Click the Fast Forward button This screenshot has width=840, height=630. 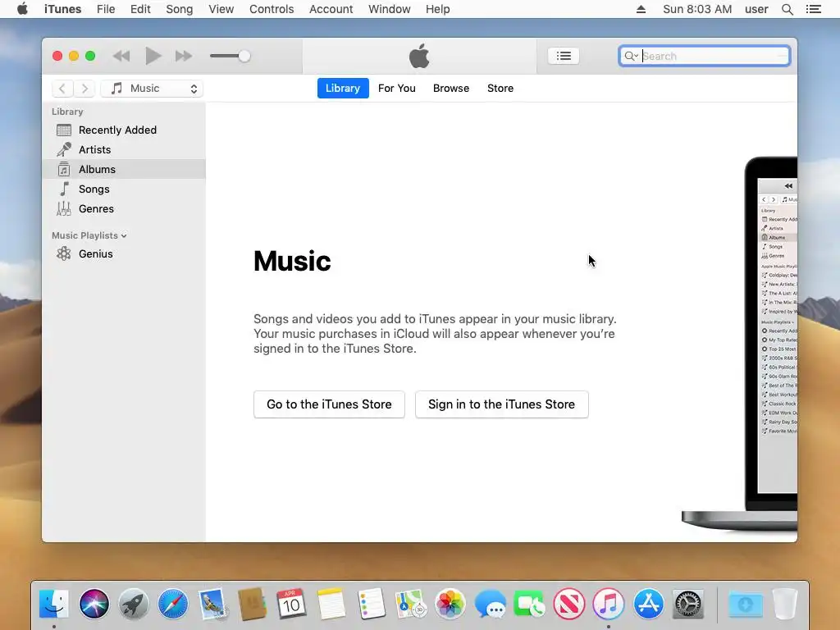pos(184,56)
